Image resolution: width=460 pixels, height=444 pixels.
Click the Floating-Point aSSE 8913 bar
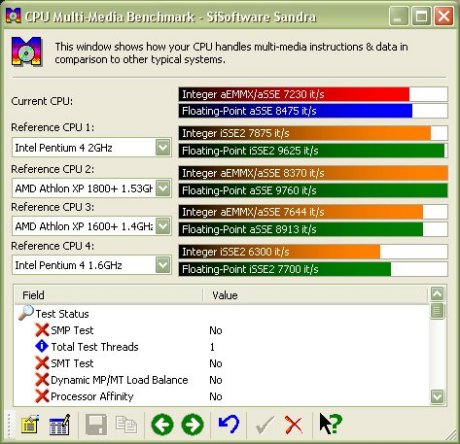pyautogui.click(x=313, y=229)
